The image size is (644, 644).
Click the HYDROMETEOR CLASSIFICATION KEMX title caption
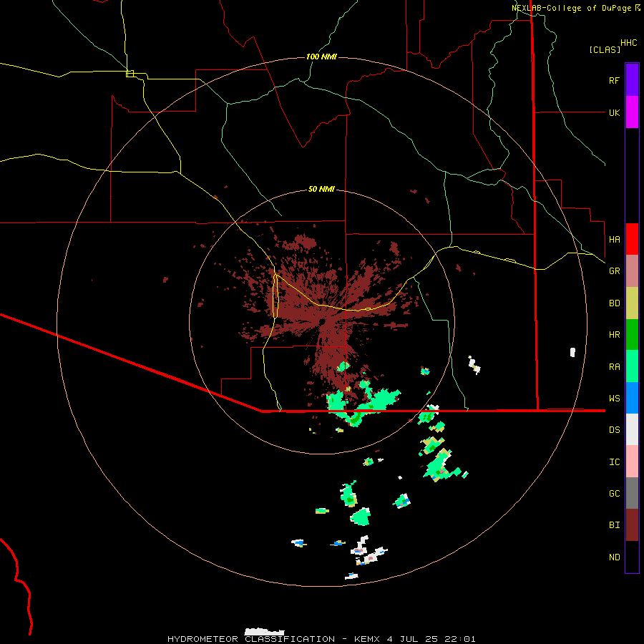coord(321,639)
